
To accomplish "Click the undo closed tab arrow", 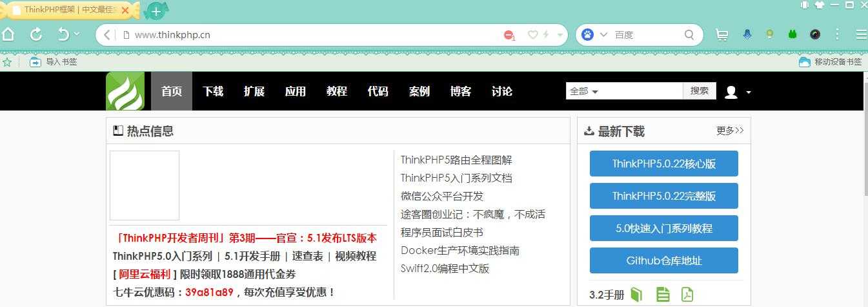I will tap(63, 34).
